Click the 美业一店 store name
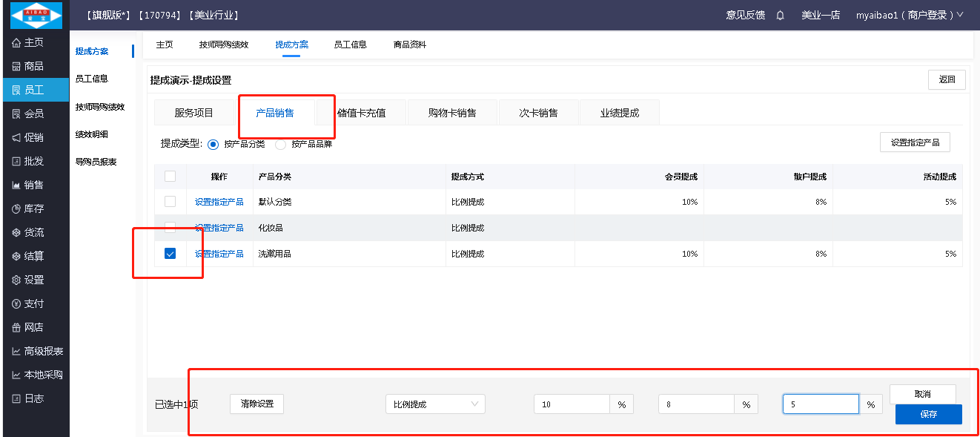This screenshot has width=980, height=437. (x=821, y=15)
